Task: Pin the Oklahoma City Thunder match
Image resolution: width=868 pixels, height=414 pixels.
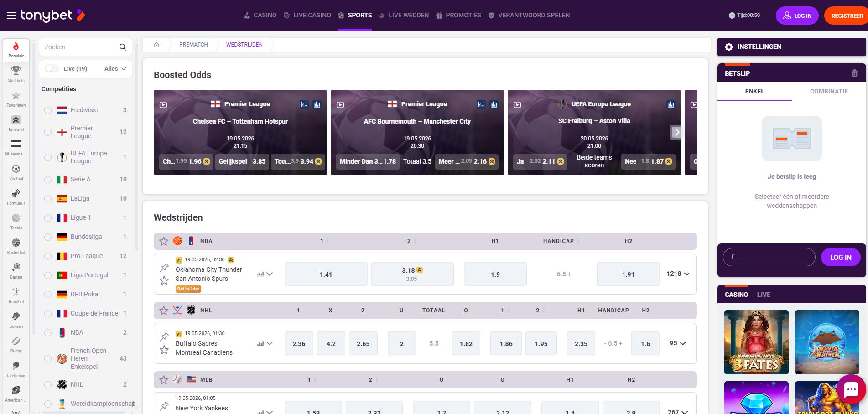Action: click(164, 268)
